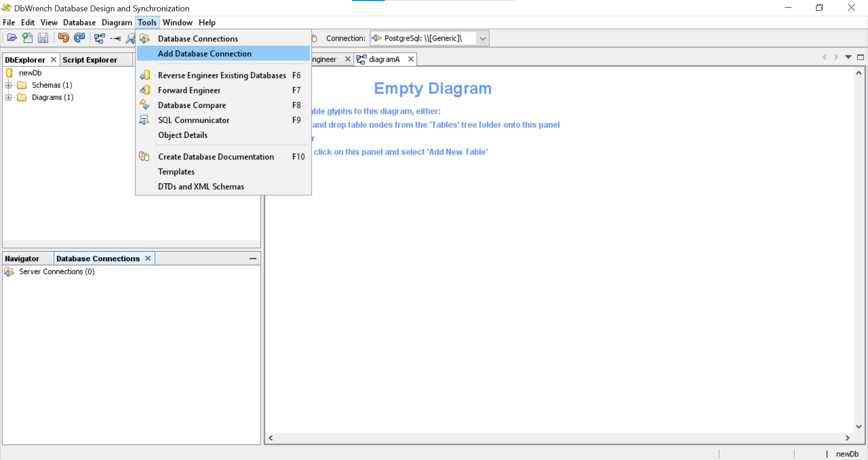Select Server Connections (0) tree item
The height and width of the screenshot is (460, 868).
coord(57,272)
